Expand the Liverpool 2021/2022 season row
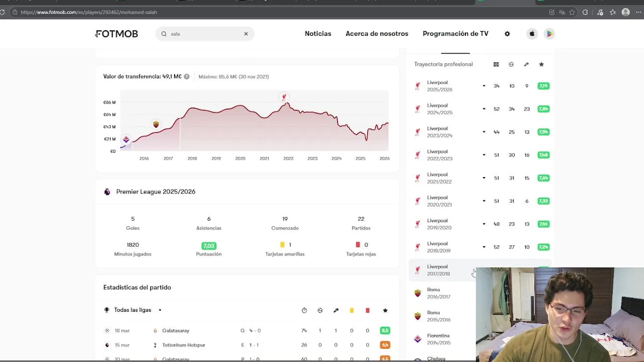644x362 pixels. pyautogui.click(x=484, y=178)
